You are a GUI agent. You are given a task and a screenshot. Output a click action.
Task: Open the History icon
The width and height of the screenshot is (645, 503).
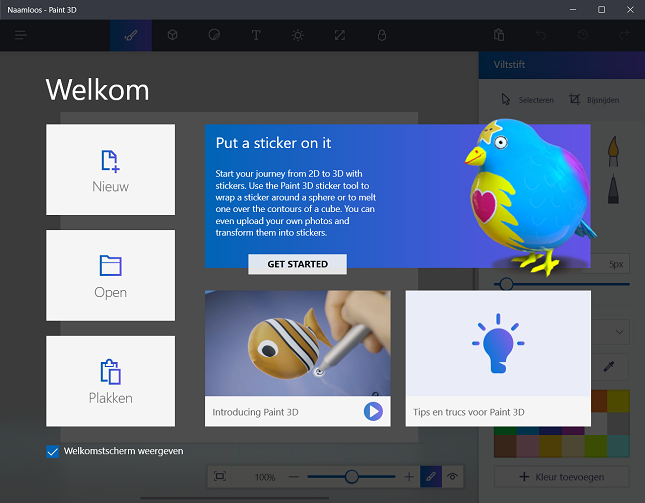point(582,35)
